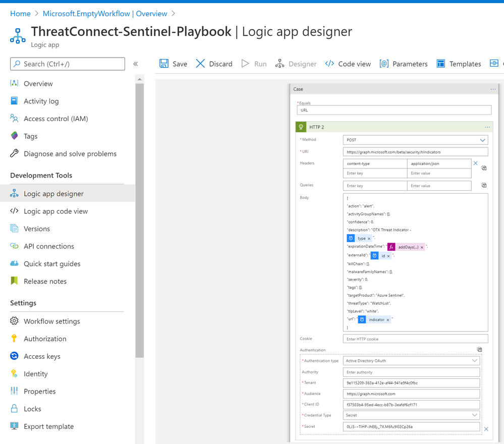Click the Audience input field
504x444 pixels.
pyautogui.click(x=412, y=394)
